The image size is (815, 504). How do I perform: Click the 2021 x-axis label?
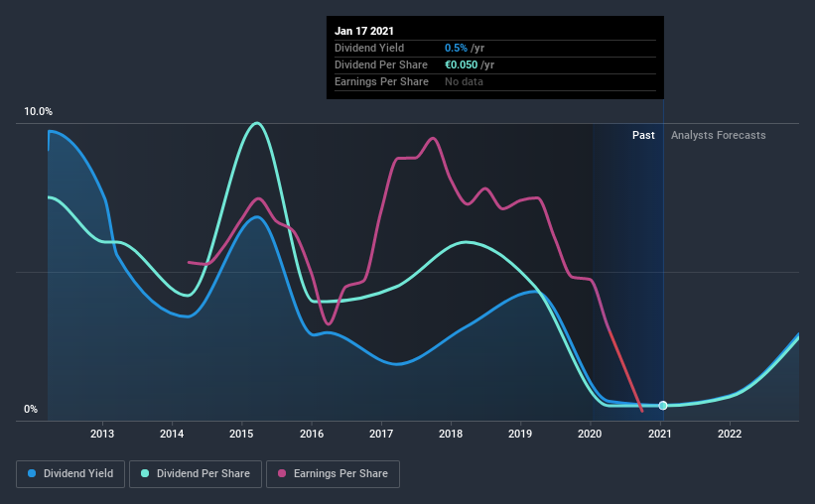pos(659,434)
